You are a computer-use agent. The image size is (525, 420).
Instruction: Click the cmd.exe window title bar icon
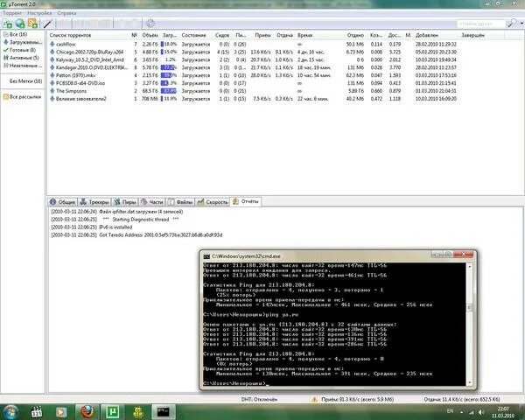tap(206, 256)
